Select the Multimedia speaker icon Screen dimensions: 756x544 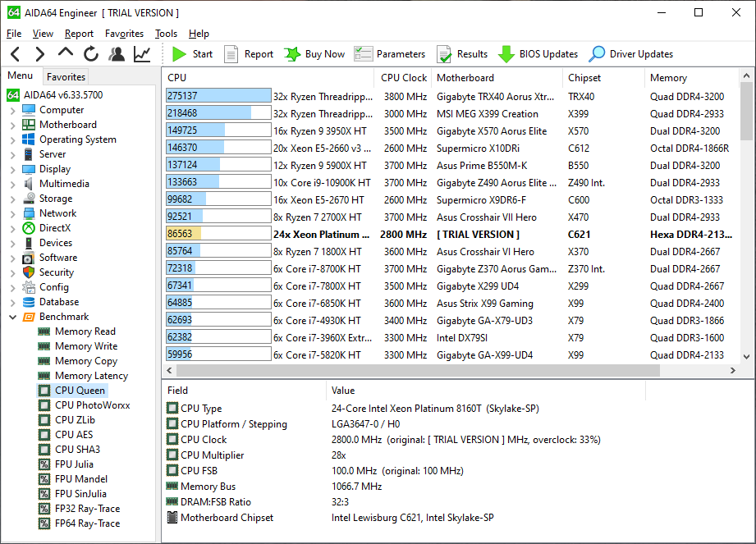click(x=29, y=184)
